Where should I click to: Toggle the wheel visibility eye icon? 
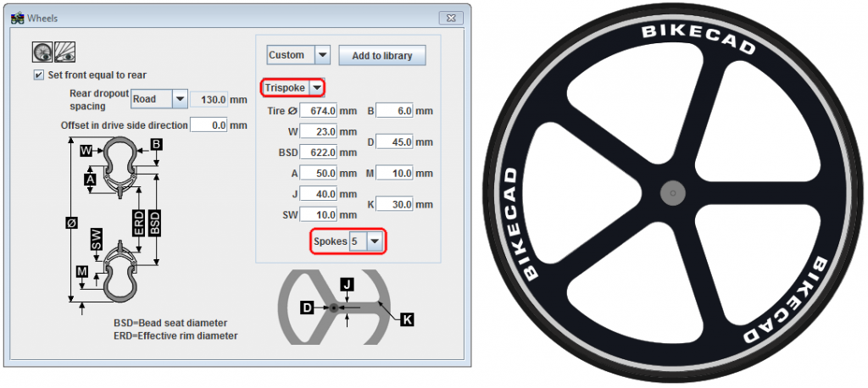[42, 53]
